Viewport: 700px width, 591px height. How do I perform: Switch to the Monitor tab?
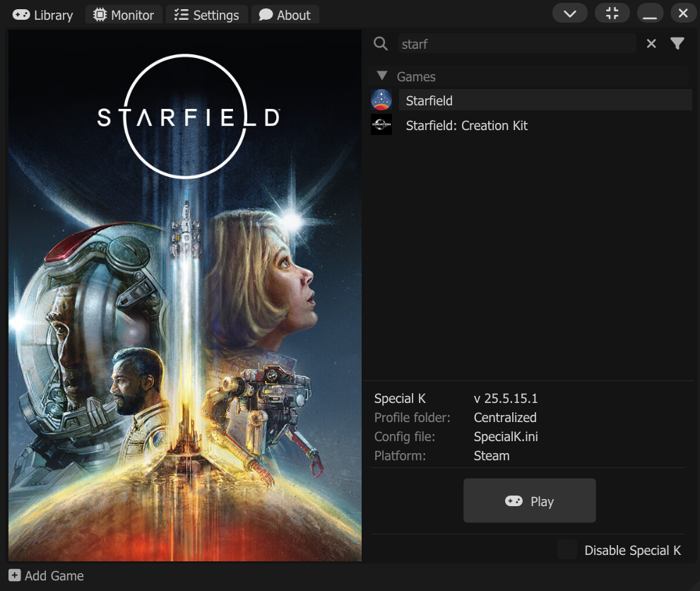(124, 15)
